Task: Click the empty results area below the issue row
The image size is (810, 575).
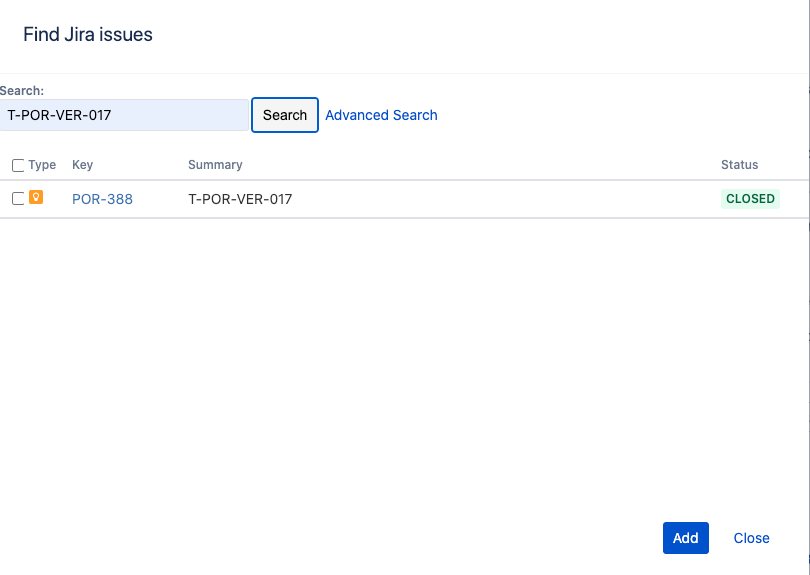Action: point(400,360)
